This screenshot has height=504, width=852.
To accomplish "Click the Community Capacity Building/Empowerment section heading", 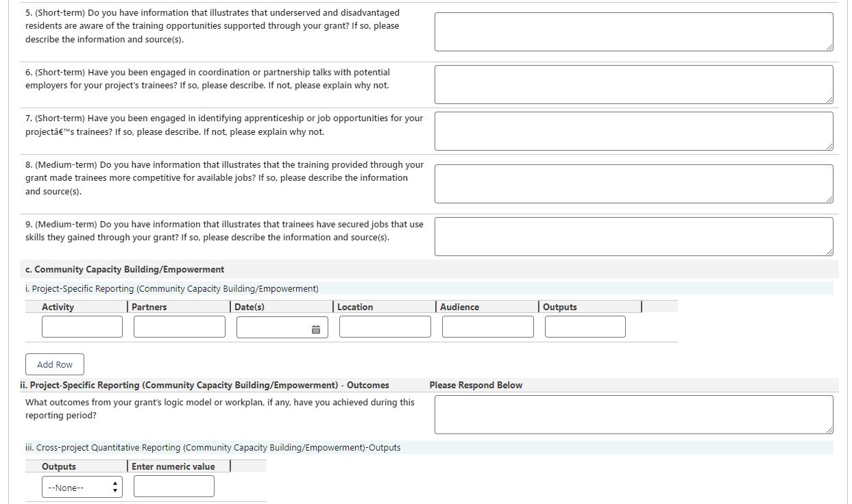I will (125, 269).
